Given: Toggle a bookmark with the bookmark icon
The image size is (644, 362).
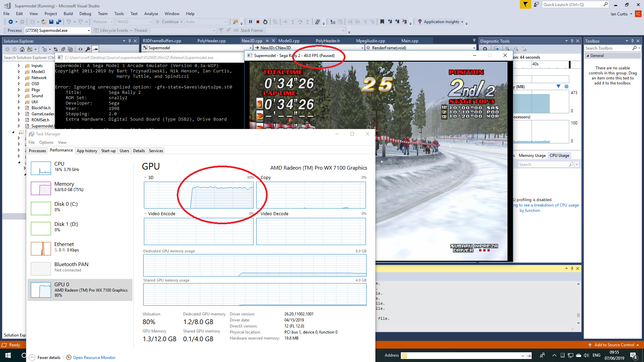Looking at the screenshot, I should [x=382, y=22].
